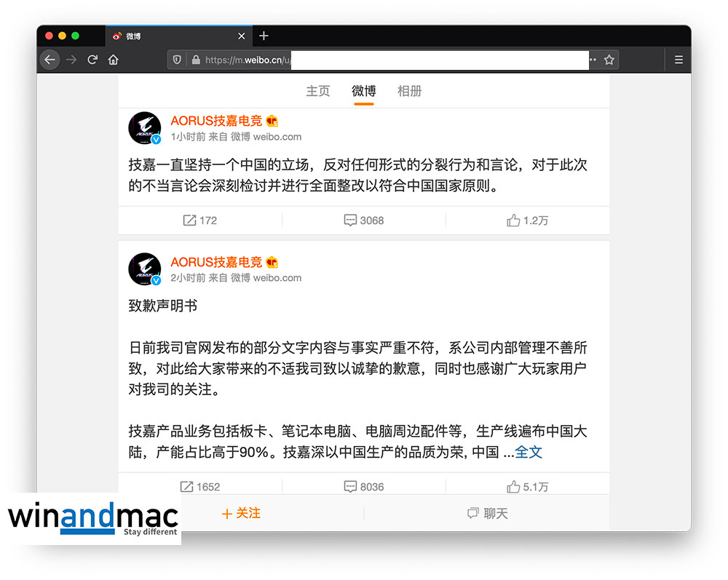Image resolution: width=728 pixels, height=580 pixels.
Task: Open the 8036 comments on apology post
Action: 364,487
